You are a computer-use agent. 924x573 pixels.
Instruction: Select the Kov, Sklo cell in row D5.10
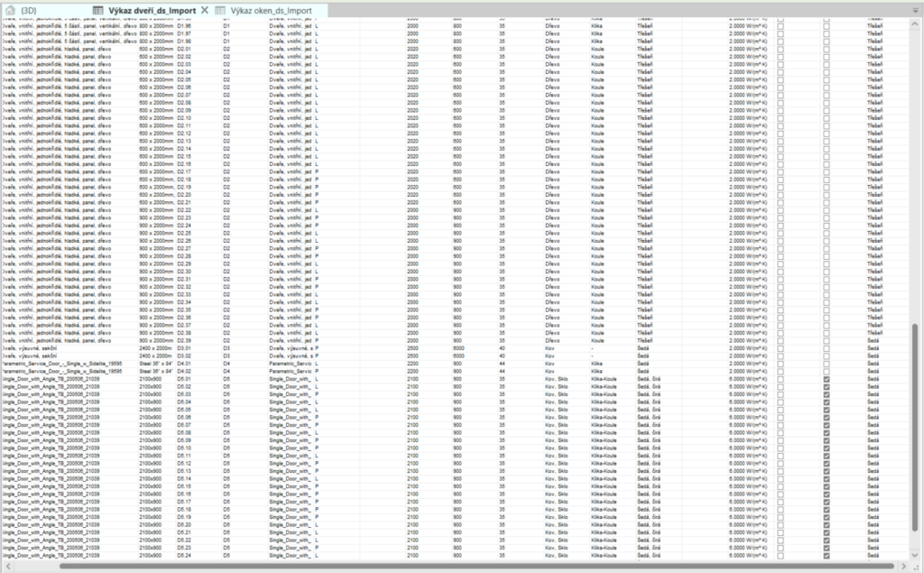(557, 448)
